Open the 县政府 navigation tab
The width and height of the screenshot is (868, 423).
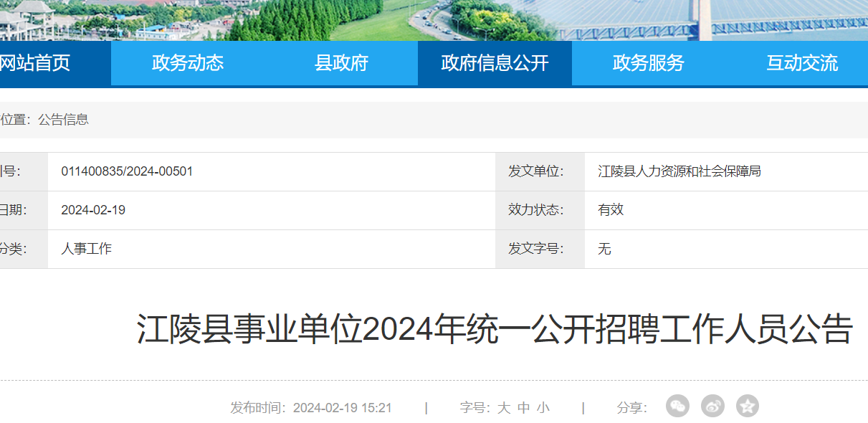tap(341, 63)
